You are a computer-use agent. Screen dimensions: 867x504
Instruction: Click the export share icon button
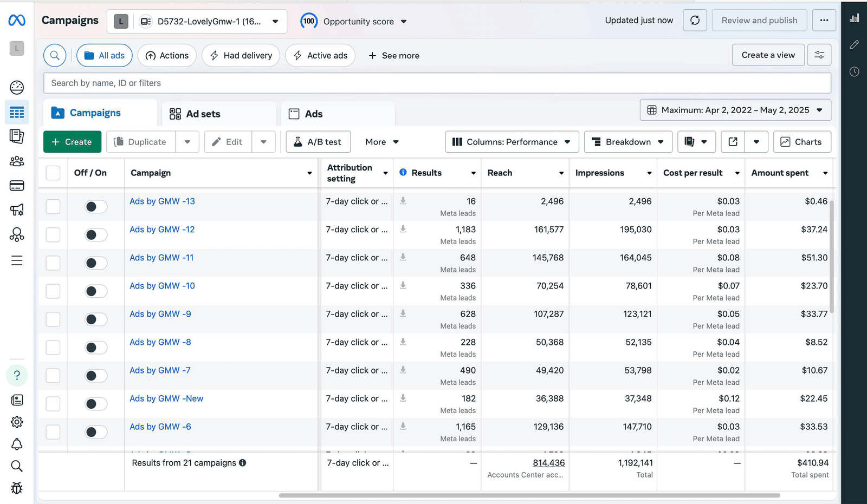coord(733,142)
